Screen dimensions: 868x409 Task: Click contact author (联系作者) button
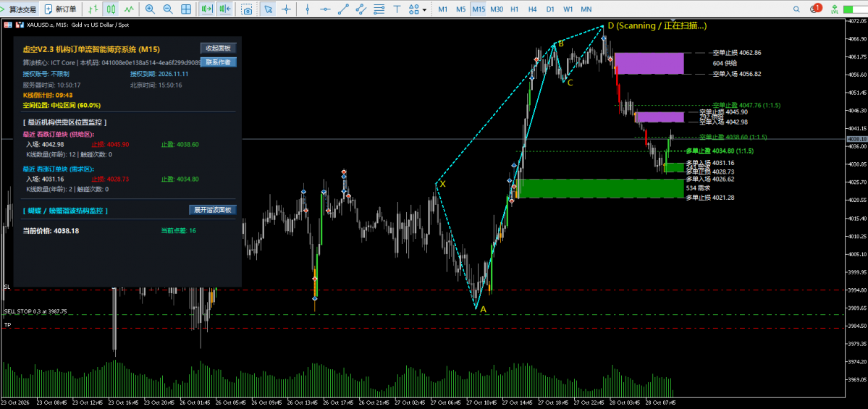(218, 62)
